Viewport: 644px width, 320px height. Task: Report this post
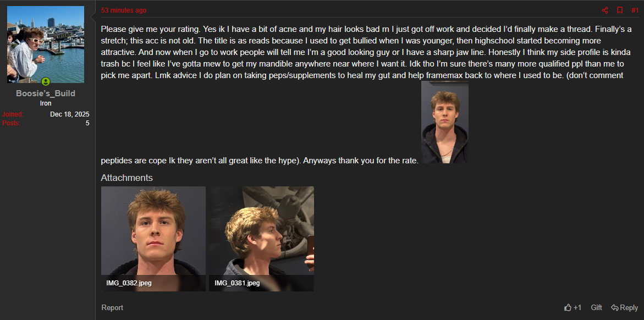(112, 308)
